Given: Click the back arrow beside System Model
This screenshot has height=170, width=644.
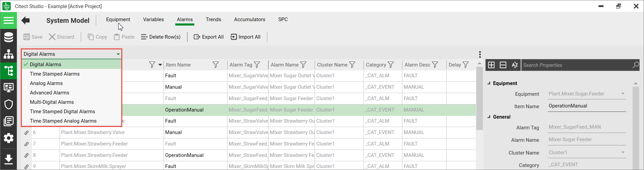Looking at the screenshot, I should coord(25,20).
